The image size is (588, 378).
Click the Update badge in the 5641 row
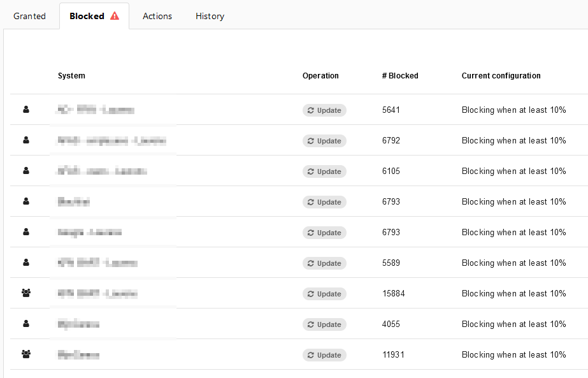click(324, 110)
